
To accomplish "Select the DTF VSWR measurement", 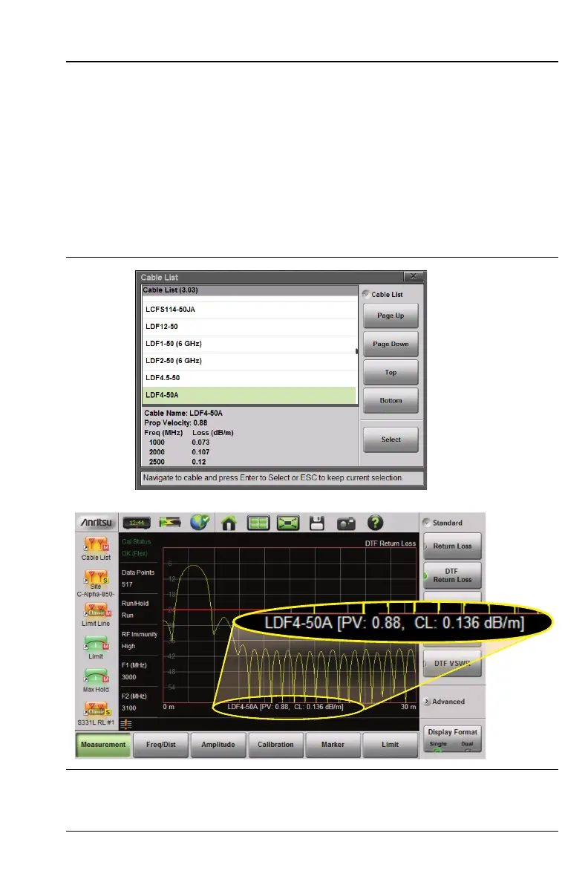I will click(x=452, y=664).
